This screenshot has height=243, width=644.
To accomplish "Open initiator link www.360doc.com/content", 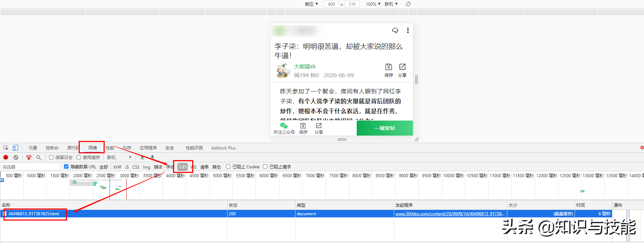I will pyautogui.click(x=450, y=214).
